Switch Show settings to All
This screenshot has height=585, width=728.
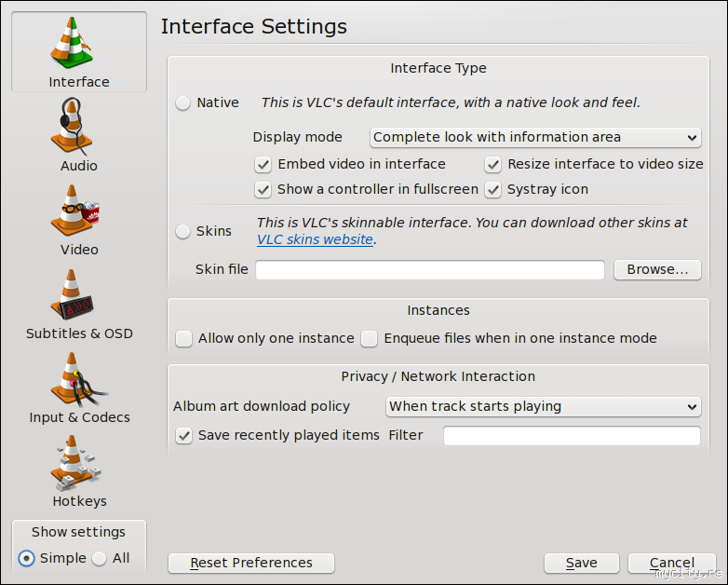101,559
